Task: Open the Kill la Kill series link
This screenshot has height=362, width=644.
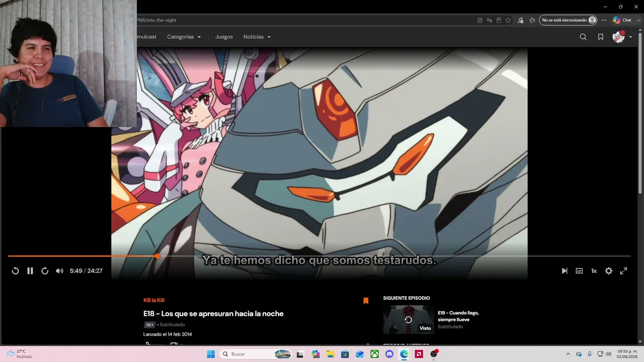Action: click(154, 300)
